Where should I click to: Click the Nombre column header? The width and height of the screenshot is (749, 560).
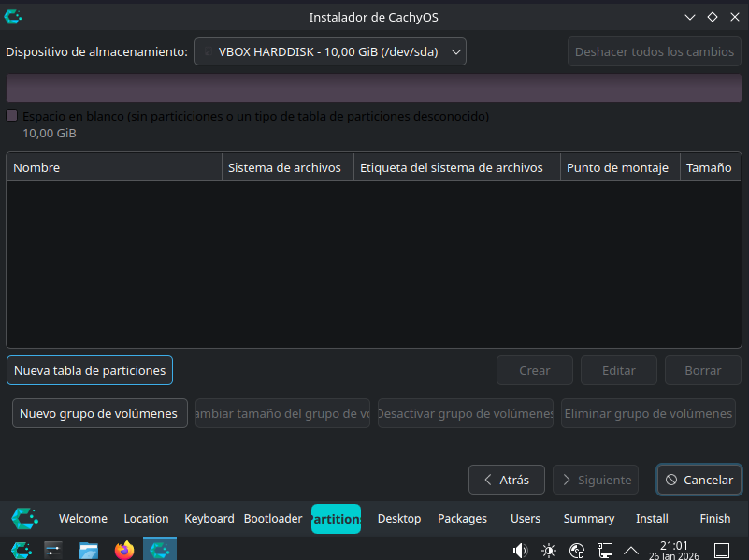pos(114,168)
